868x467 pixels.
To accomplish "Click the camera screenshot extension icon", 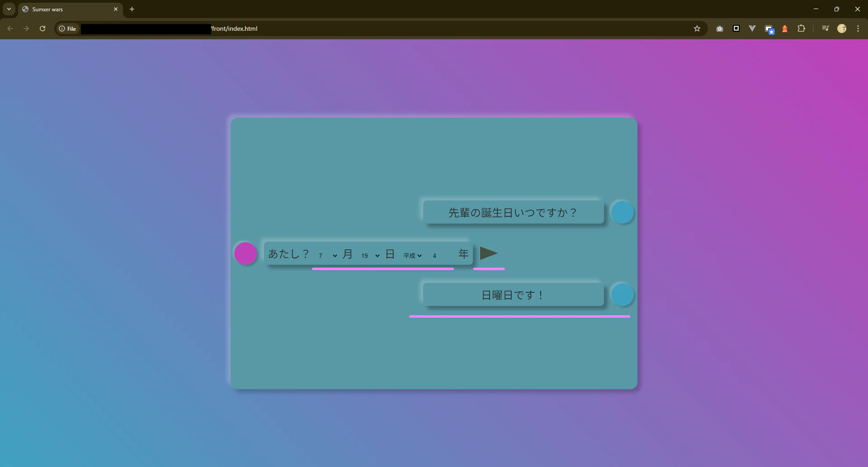I will 720,29.
